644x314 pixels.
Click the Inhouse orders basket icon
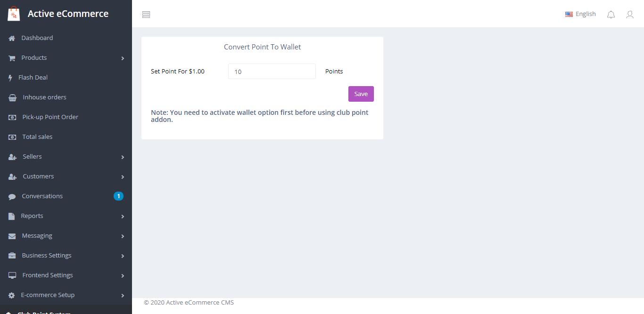coord(13,97)
